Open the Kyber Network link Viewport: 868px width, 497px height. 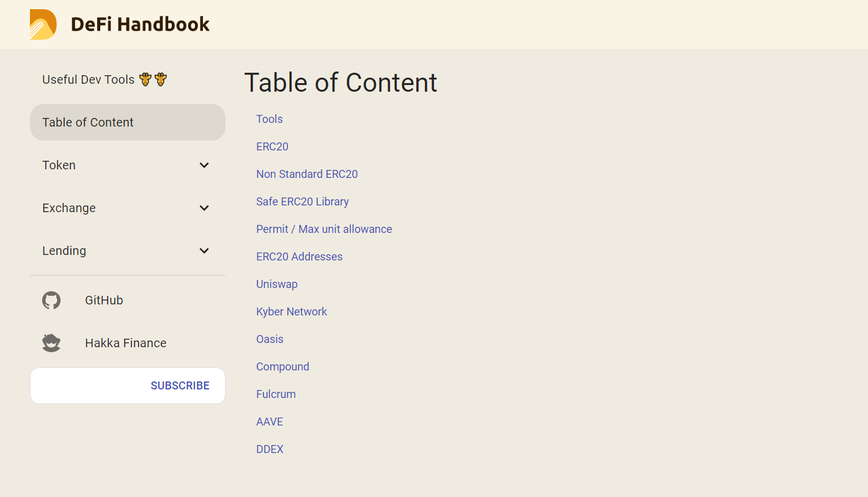click(292, 312)
